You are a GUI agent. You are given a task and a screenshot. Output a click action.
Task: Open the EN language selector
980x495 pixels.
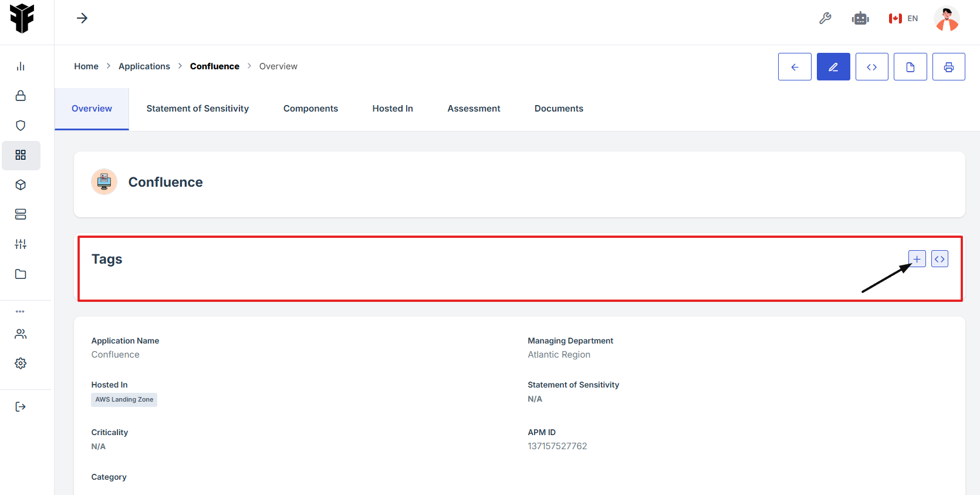click(904, 18)
